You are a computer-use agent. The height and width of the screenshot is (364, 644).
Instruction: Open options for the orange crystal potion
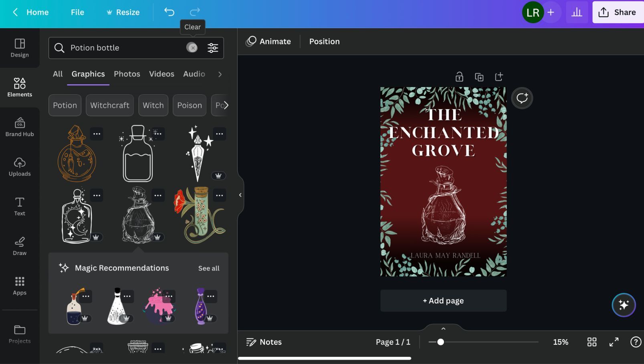coord(97,134)
